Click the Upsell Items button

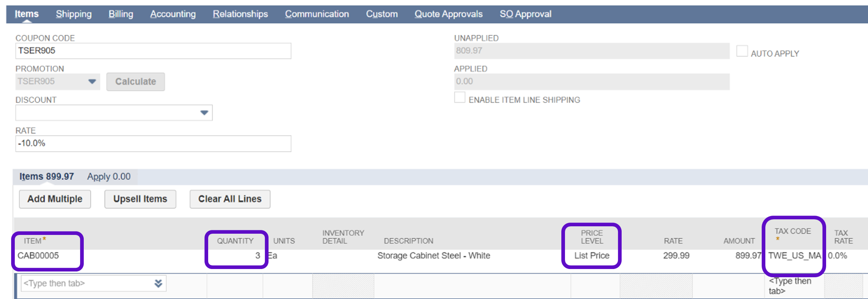(140, 199)
